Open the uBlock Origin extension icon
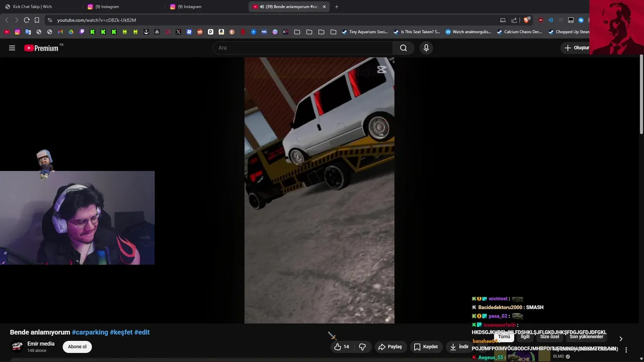 coord(540,20)
